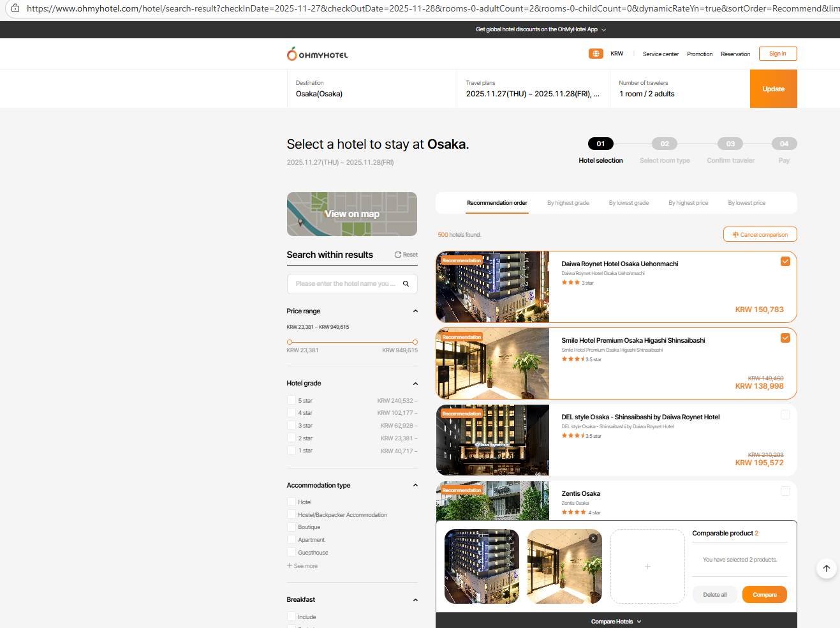
Task: Expand the Compare Hotels bar chevron
Action: [639, 622]
